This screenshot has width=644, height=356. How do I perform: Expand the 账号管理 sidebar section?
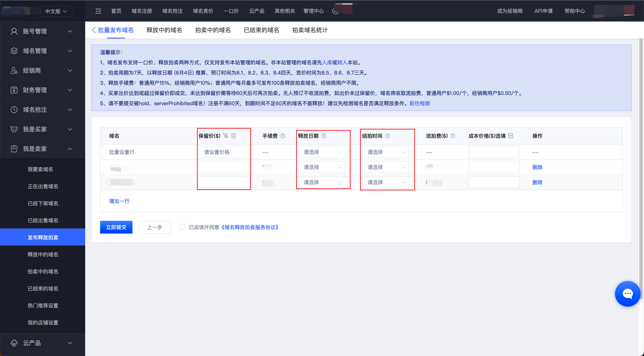pos(43,31)
